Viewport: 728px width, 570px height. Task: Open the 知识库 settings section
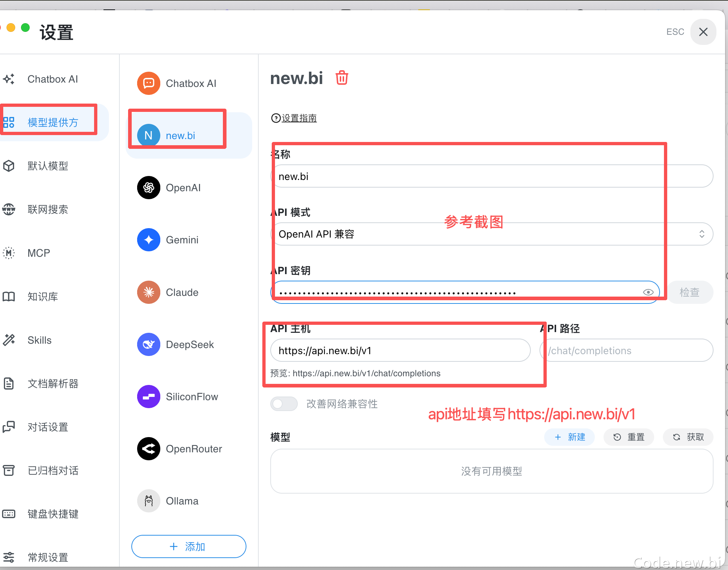click(x=43, y=297)
